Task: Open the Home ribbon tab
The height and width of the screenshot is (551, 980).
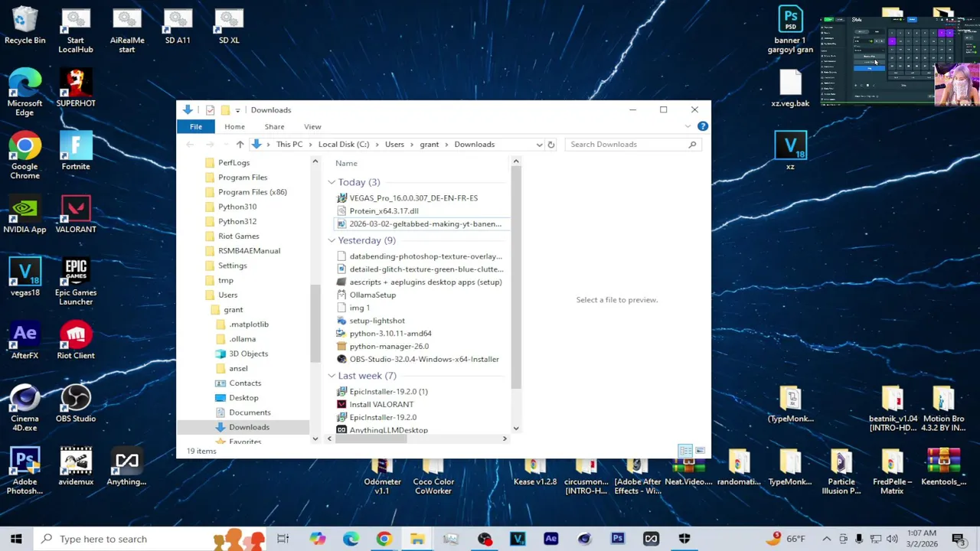Action: [x=234, y=126]
